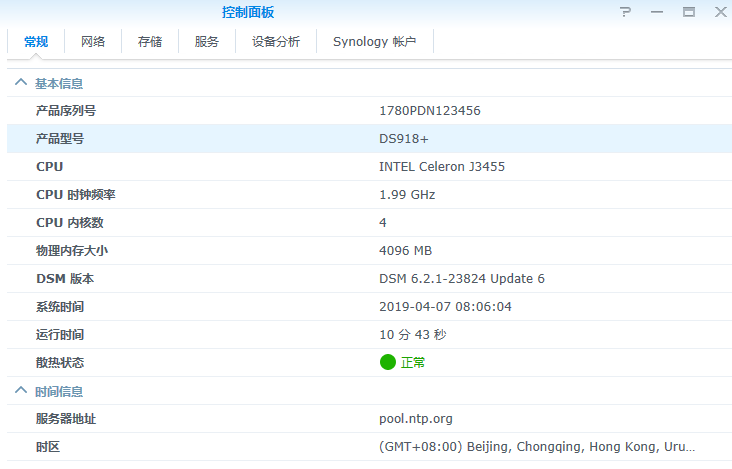Click the 产品型号 DS918+ row

point(366,139)
